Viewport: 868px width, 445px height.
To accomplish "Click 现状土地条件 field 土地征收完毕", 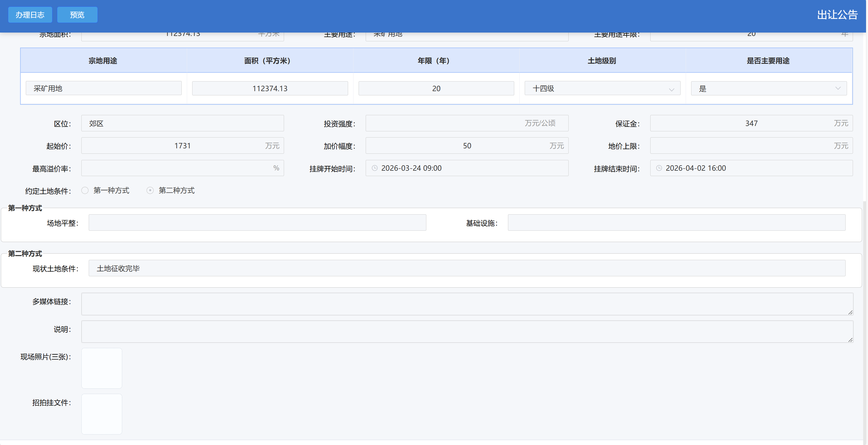I will click(x=467, y=268).
